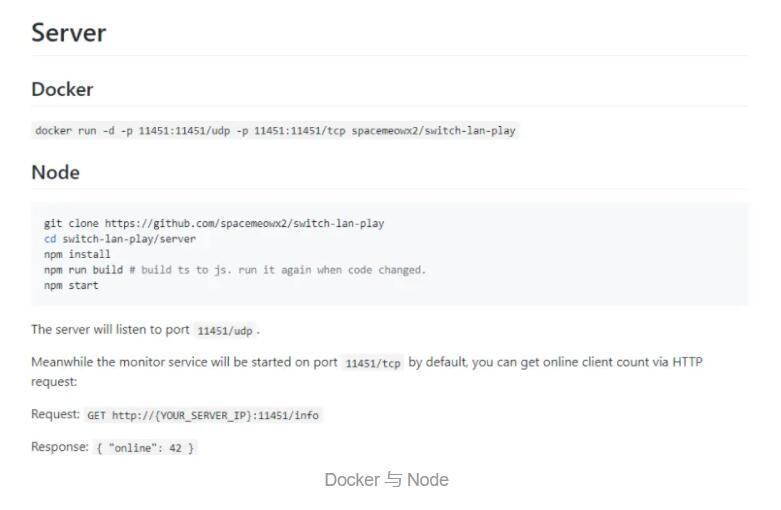The image size is (781, 510).
Task: Click the npm install line
Action: point(77,254)
